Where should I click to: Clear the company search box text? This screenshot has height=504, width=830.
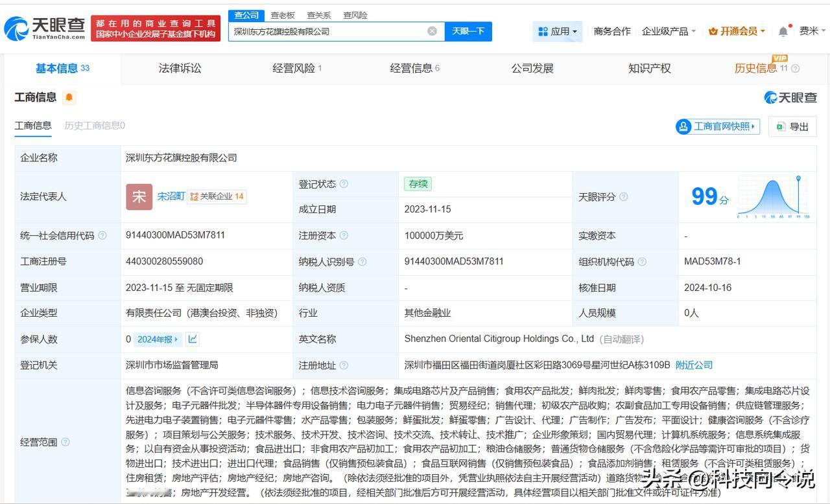click(432, 31)
